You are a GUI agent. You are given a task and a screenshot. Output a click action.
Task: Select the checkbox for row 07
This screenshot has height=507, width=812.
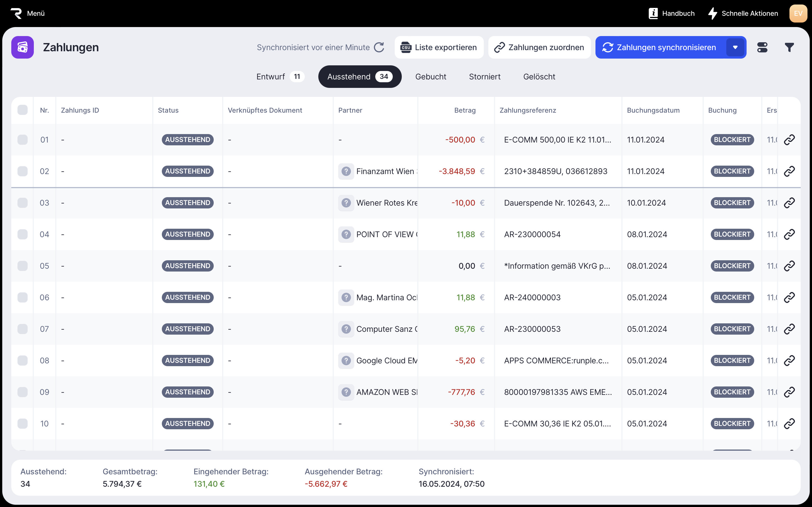23,329
